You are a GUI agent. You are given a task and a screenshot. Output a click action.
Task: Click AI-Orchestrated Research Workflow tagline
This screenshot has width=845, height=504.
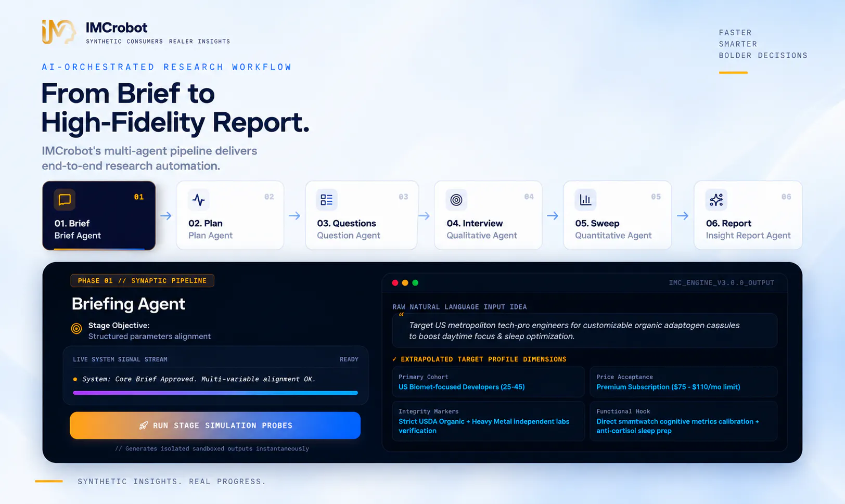167,67
